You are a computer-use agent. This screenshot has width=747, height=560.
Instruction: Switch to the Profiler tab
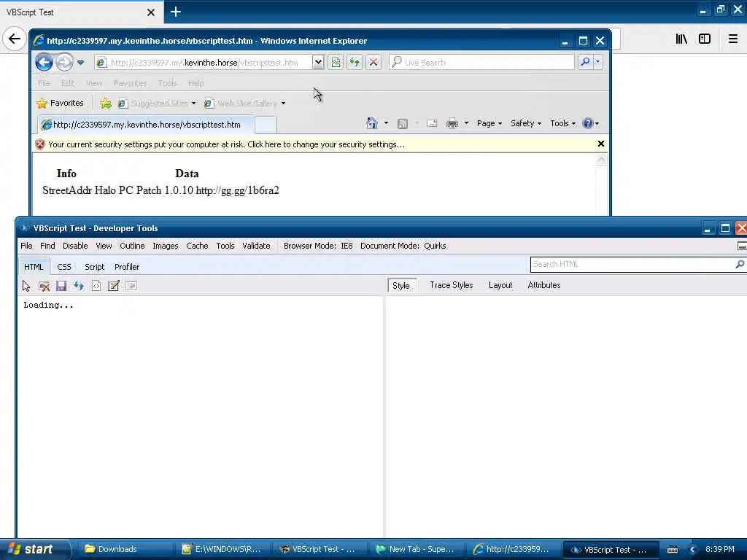127,267
